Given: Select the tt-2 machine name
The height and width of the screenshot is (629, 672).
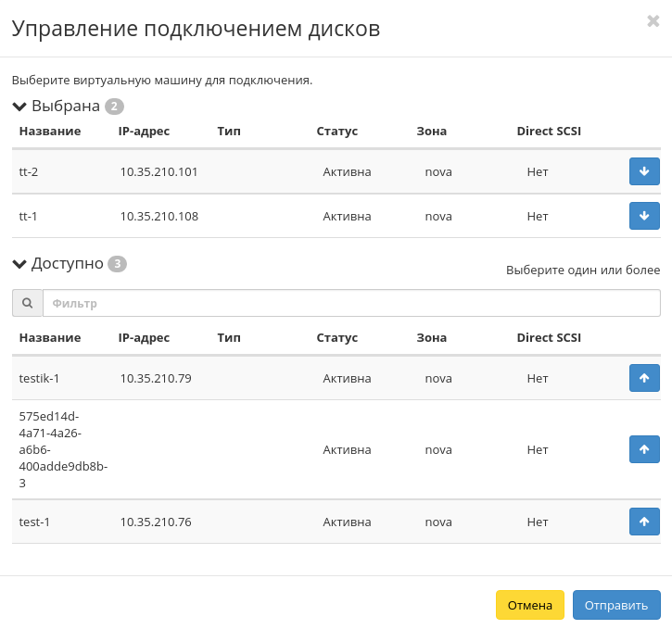Looking at the screenshot, I should [28, 171].
